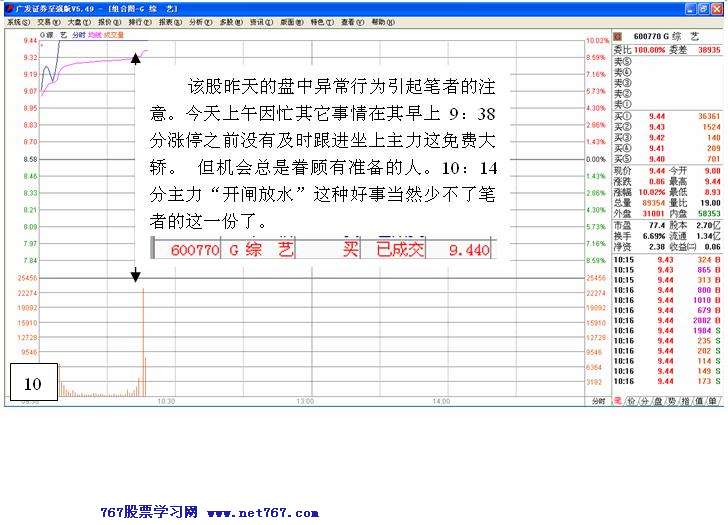The image size is (728, 525).
Task: Click the 13:00 time axis label
Action: (305, 401)
